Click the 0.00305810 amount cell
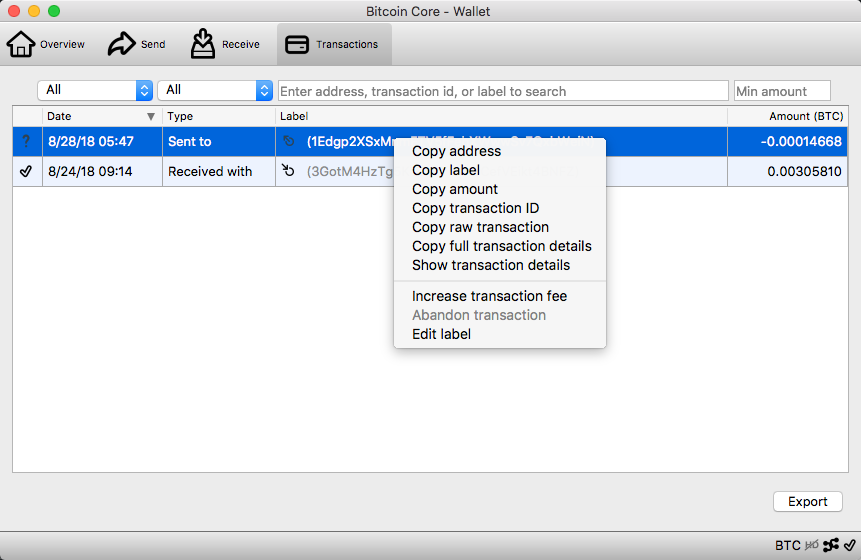Viewport: 861px width, 560px height. 788,171
